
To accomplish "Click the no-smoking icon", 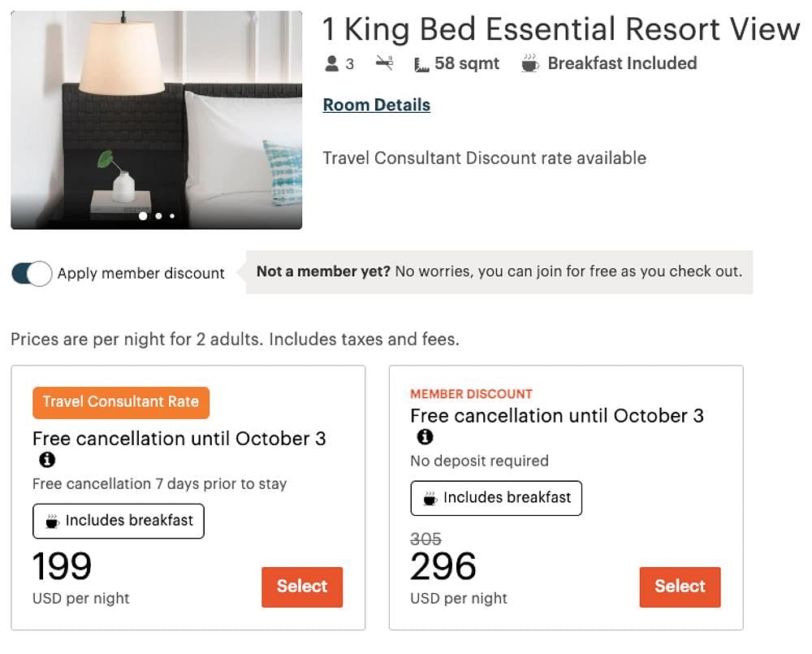I will click(x=384, y=63).
